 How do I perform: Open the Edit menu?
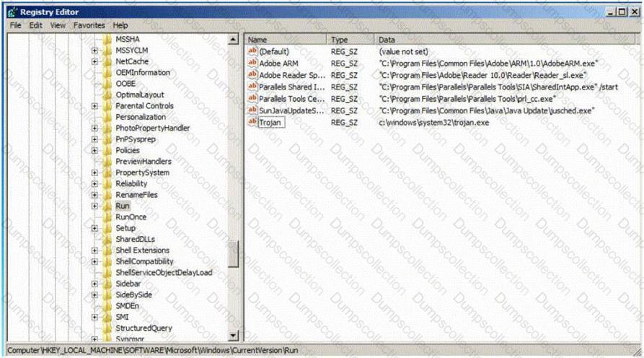36,25
